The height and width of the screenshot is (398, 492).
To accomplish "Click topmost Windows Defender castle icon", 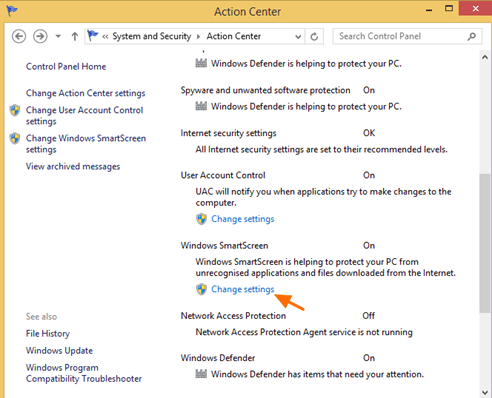I will coord(201,63).
